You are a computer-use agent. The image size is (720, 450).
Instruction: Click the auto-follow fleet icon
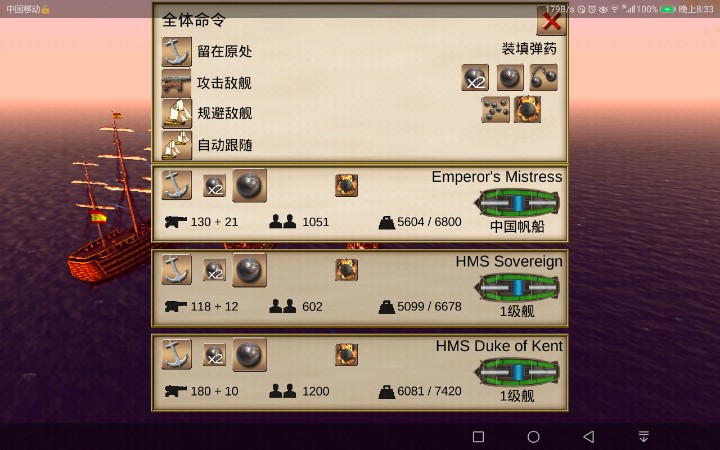176,145
